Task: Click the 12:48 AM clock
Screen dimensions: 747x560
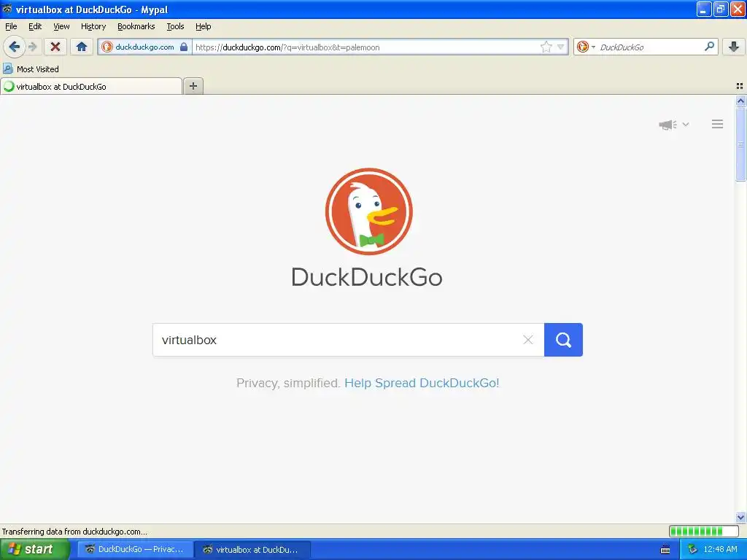Action: pos(720,550)
